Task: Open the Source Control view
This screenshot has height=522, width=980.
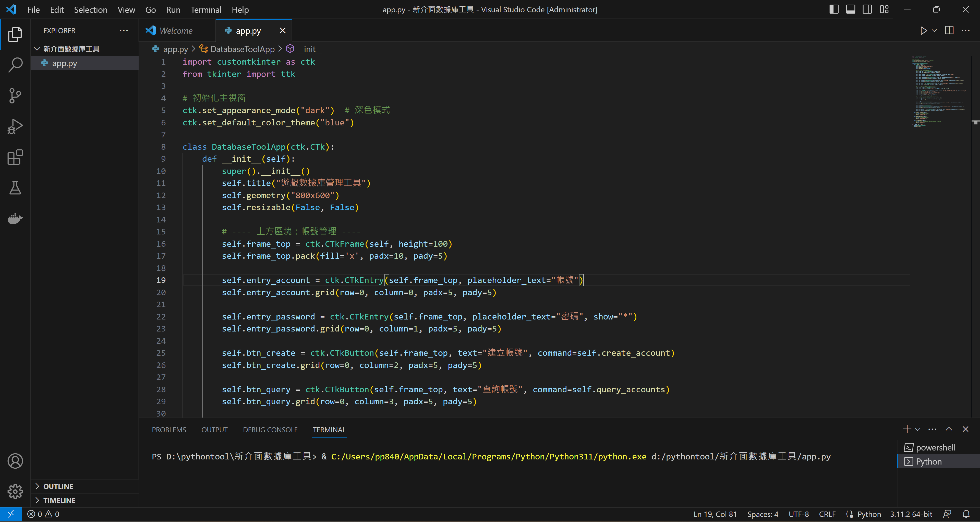Action: tap(15, 96)
